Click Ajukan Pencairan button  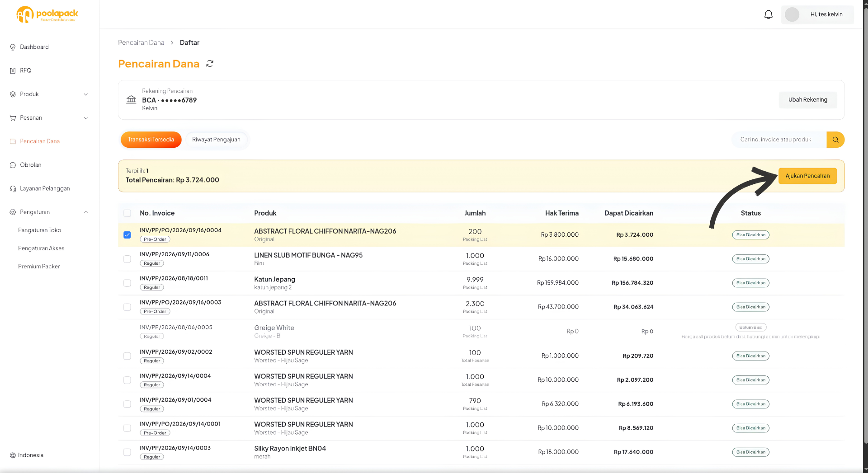click(x=807, y=176)
